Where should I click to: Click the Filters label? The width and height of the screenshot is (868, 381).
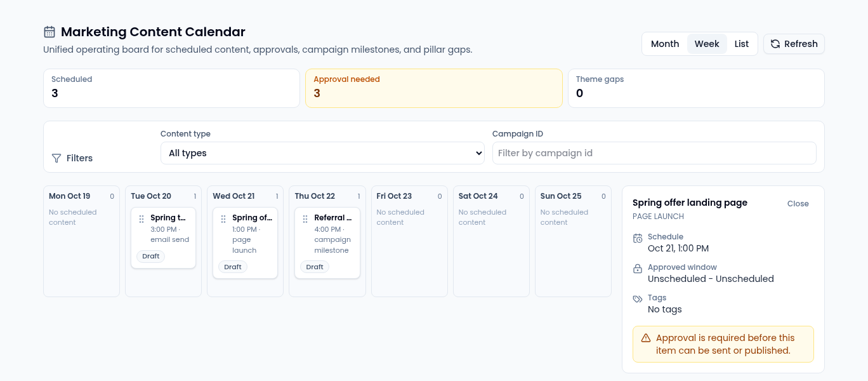[79, 158]
